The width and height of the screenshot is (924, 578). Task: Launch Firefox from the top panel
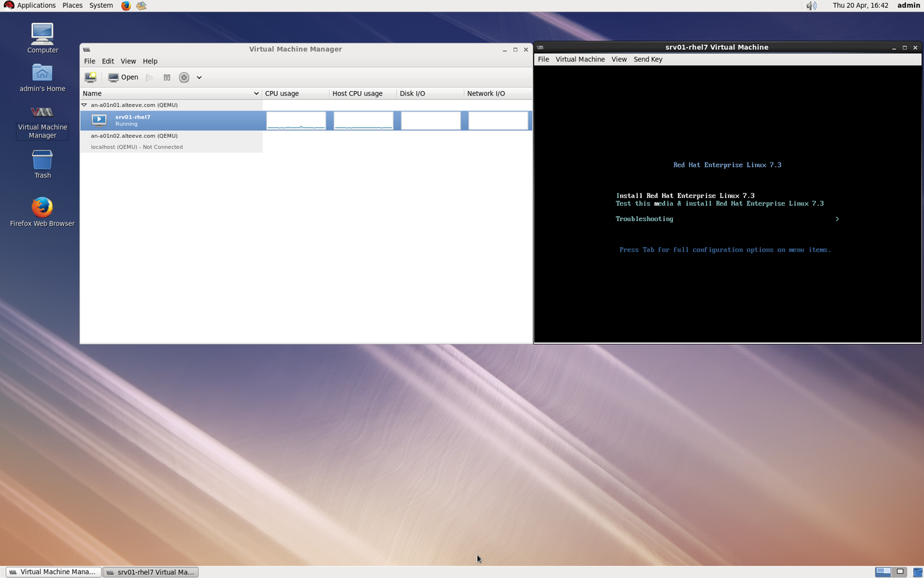[x=126, y=5]
